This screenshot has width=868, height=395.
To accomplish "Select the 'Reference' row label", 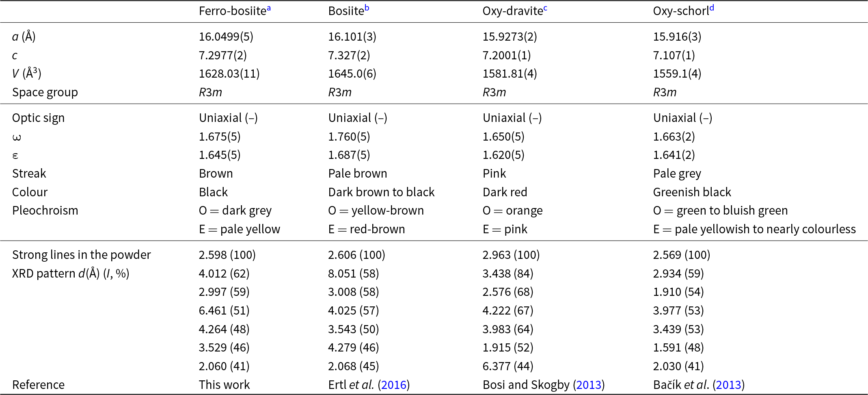I will tap(38, 385).
